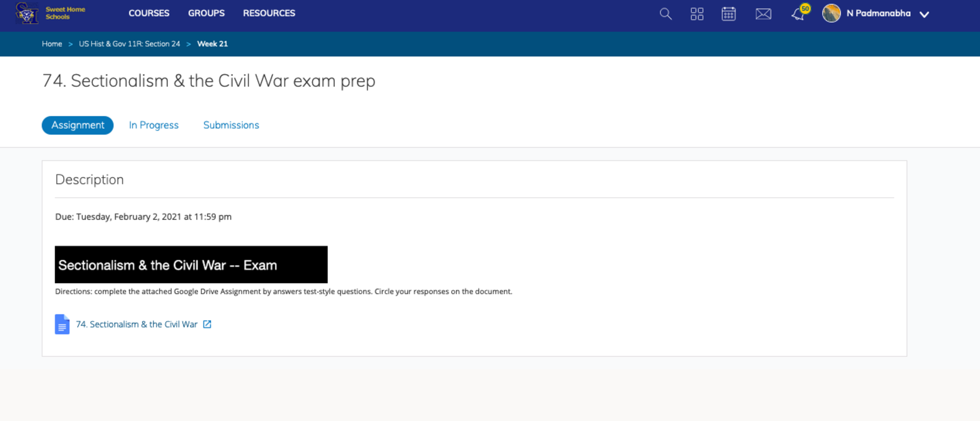Switch to the Submissions tab
This screenshot has height=421, width=980.
[x=231, y=125]
